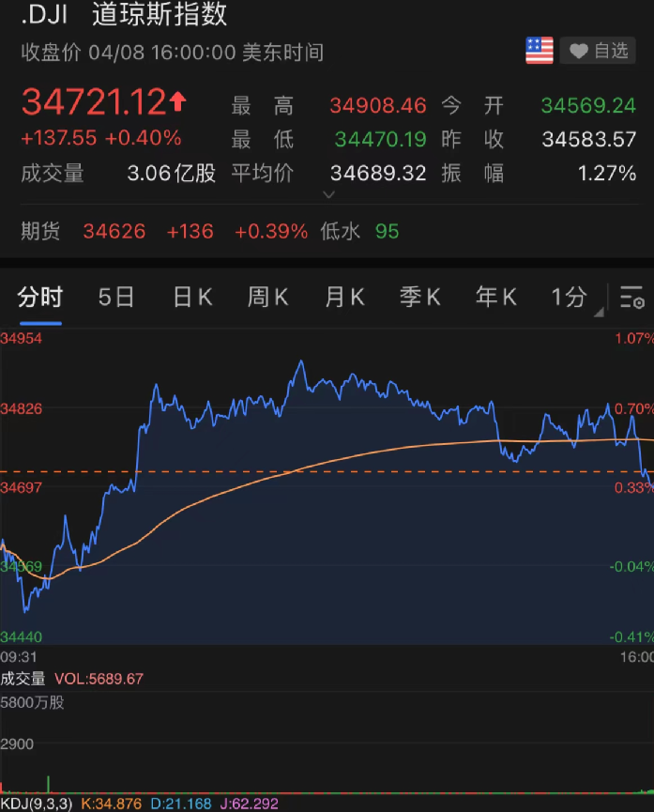Tap the intraday chart peak near 34908
654x812 pixels.
tap(301, 362)
